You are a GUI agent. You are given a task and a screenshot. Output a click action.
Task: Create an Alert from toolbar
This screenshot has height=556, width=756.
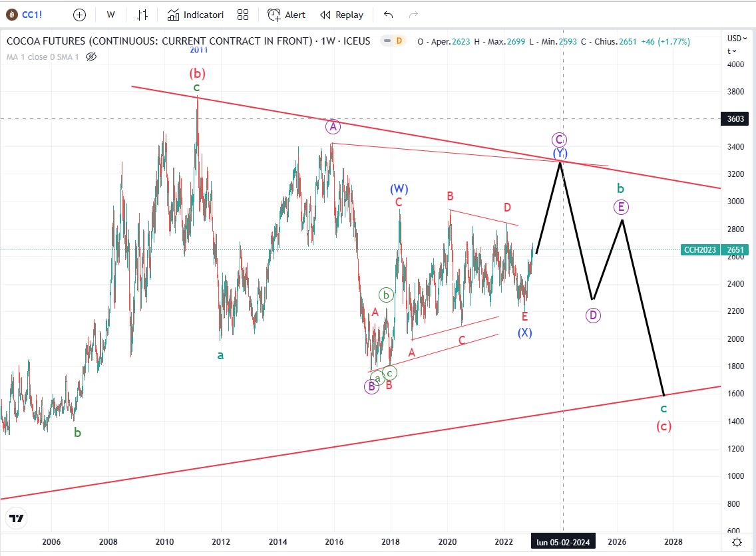pyautogui.click(x=286, y=15)
